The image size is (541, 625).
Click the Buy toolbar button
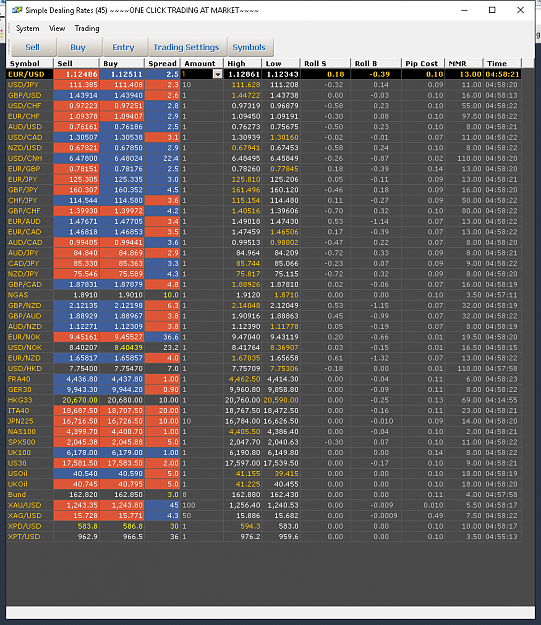[78, 47]
